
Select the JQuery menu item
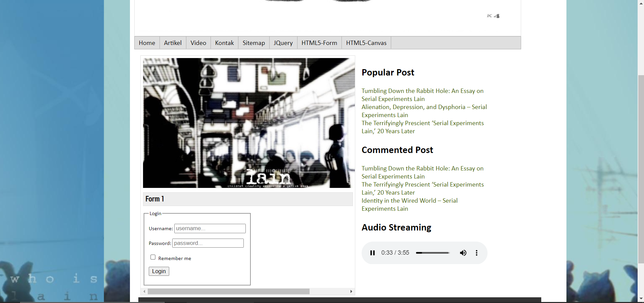coord(283,43)
